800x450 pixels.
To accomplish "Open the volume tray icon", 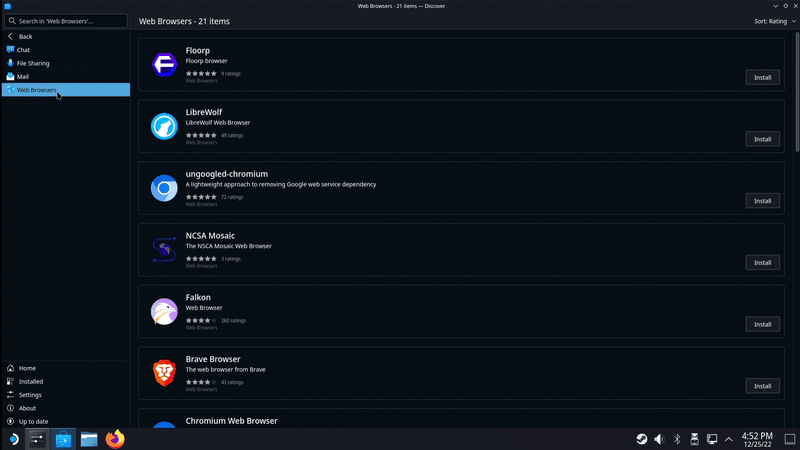I will click(x=659, y=439).
